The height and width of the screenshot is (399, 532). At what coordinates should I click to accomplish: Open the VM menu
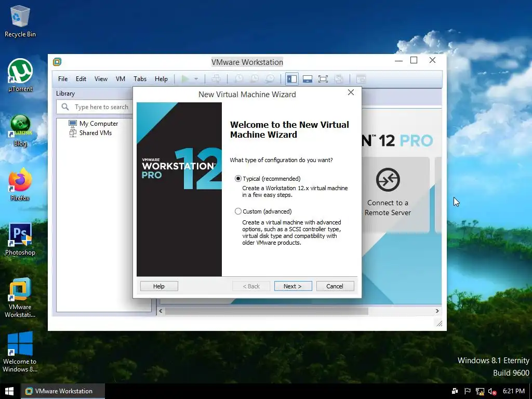pyautogui.click(x=121, y=79)
